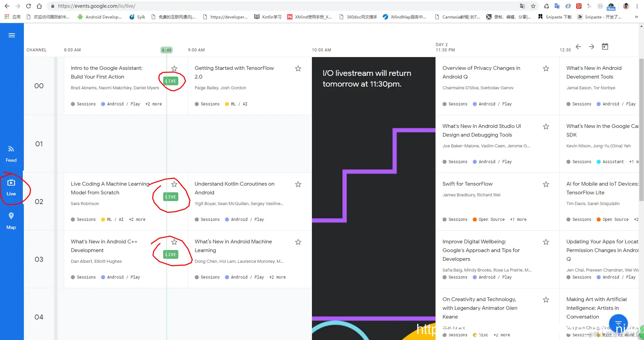Open Making Art with Artificial Intelligence session

pos(596,308)
